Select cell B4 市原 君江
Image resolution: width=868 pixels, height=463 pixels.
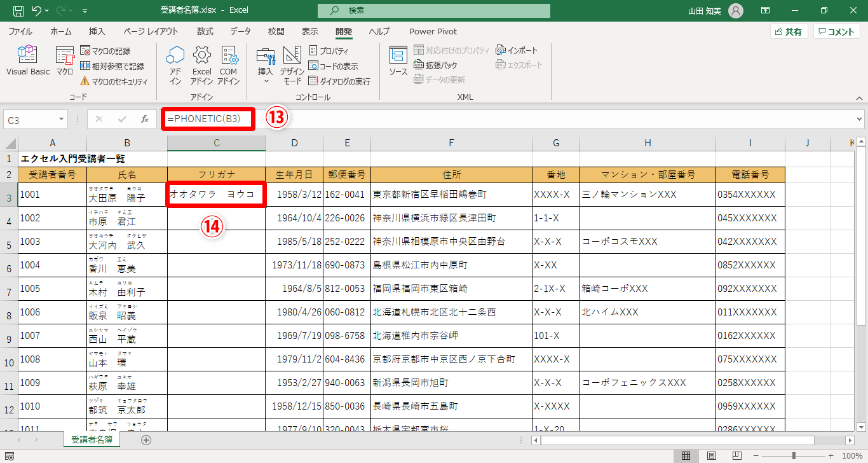tap(127, 218)
